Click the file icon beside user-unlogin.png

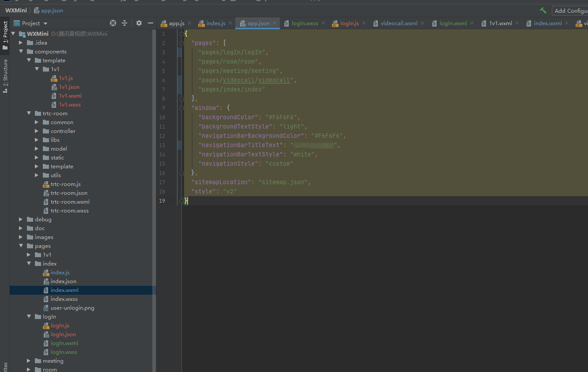46,308
